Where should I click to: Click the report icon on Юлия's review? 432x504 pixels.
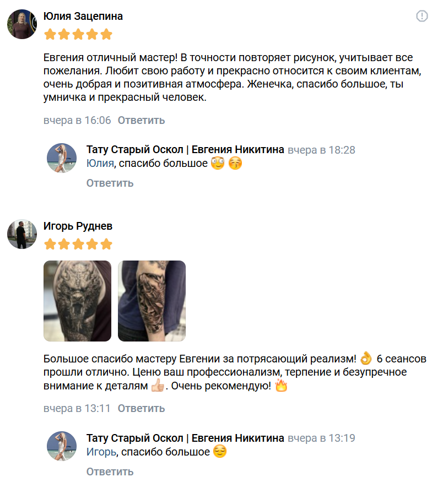[422, 16]
